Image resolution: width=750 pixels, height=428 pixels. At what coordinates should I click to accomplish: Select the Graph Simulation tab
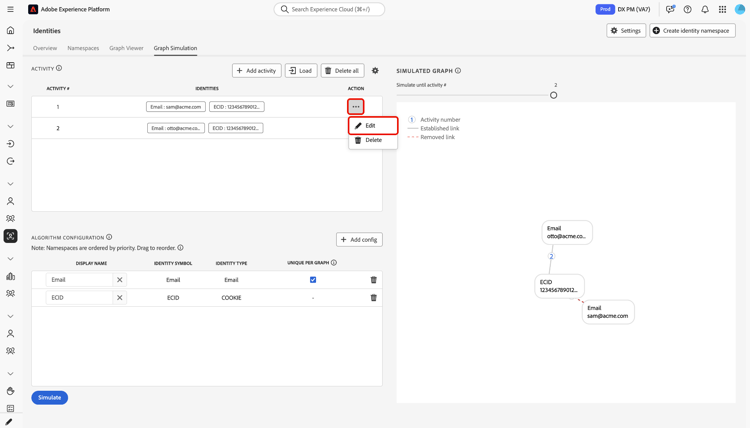coord(175,48)
